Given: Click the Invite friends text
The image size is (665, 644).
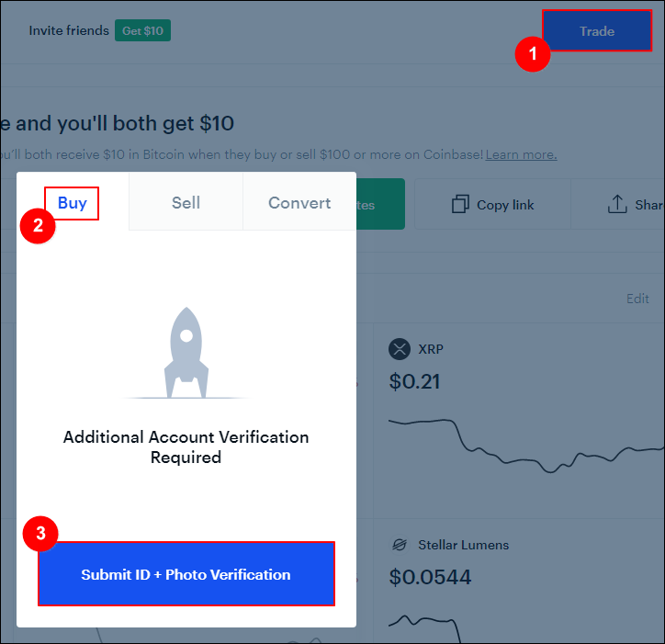Looking at the screenshot, I should click(x=69, y=30).
